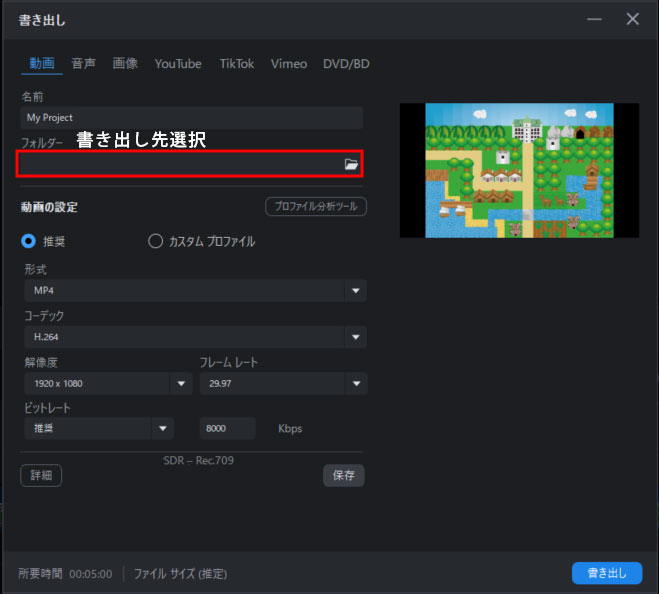659x594 pixels.
Task: Click the 所要時間 00:05:00 text
Action: coord(65,574)
